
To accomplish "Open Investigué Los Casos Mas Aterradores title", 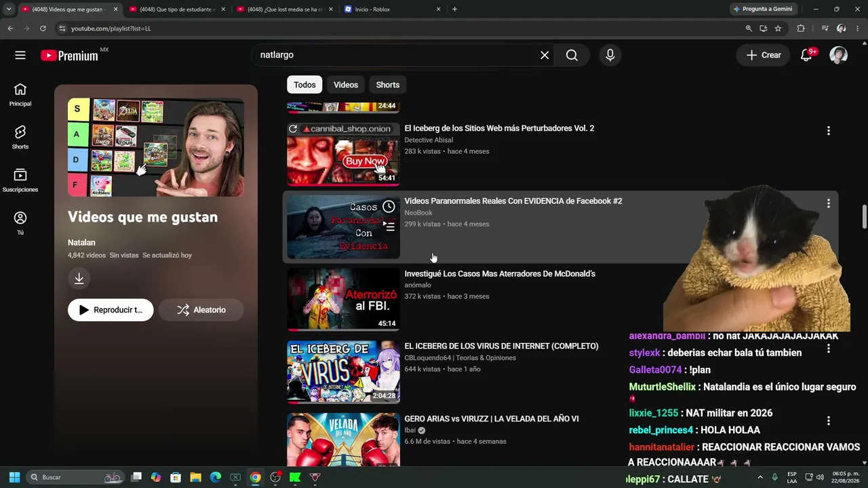I will pos(500,274).
